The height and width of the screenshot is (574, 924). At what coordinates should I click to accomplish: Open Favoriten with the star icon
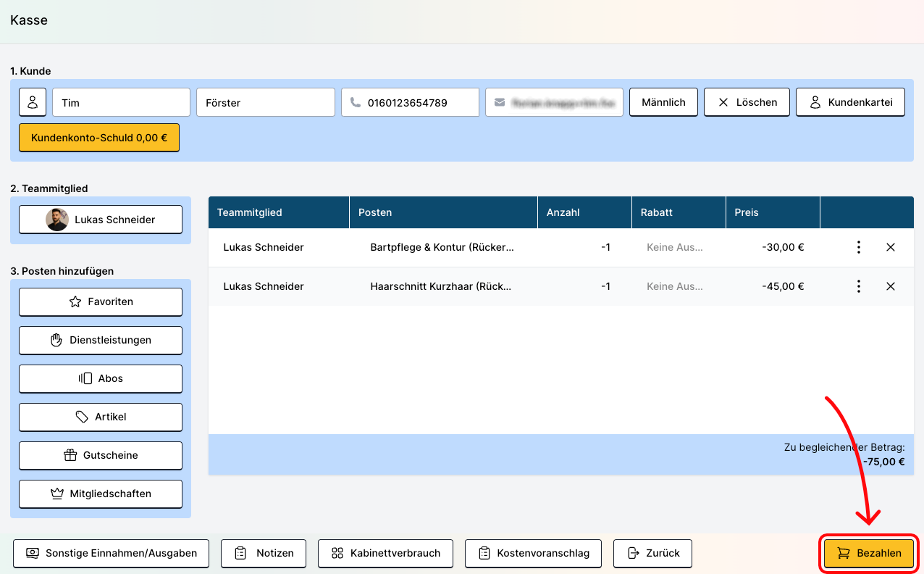(x=101, y=301)
